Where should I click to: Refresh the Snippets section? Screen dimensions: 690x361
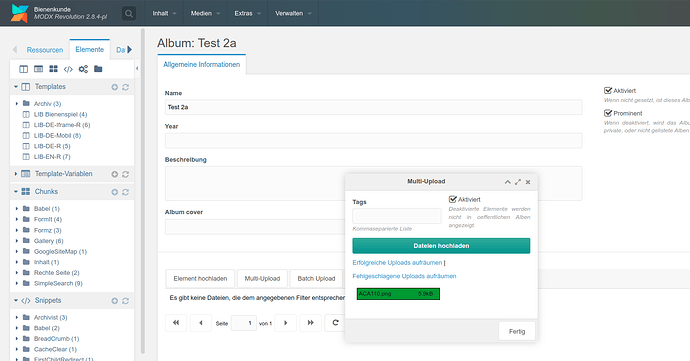[125, 301]
